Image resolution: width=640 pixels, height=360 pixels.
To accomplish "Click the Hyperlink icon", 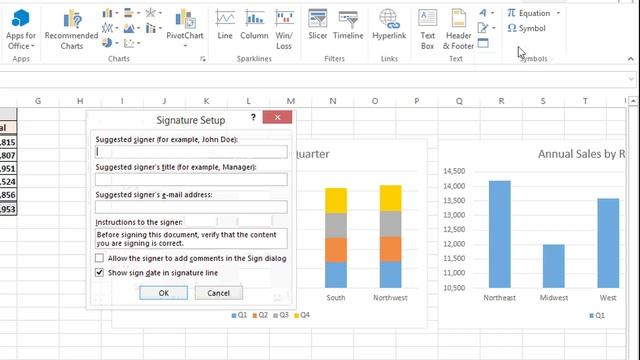I will pos(389,19).
